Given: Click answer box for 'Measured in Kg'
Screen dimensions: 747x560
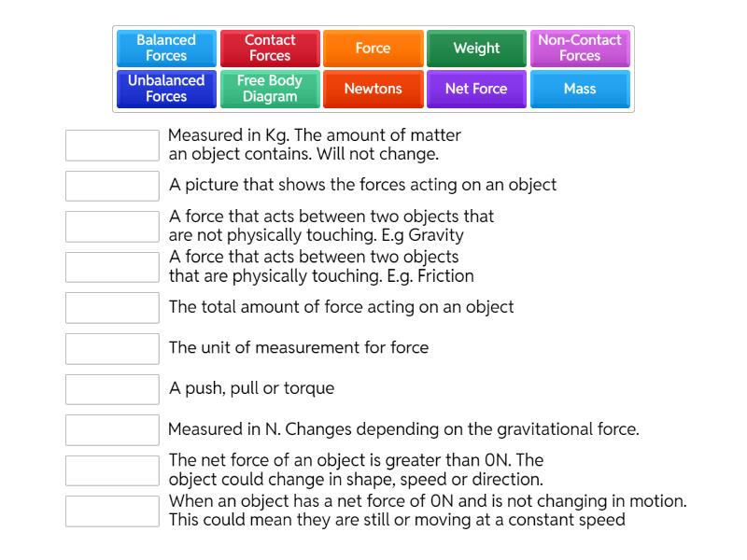Looking at the screenshot, I should point(112,146).
